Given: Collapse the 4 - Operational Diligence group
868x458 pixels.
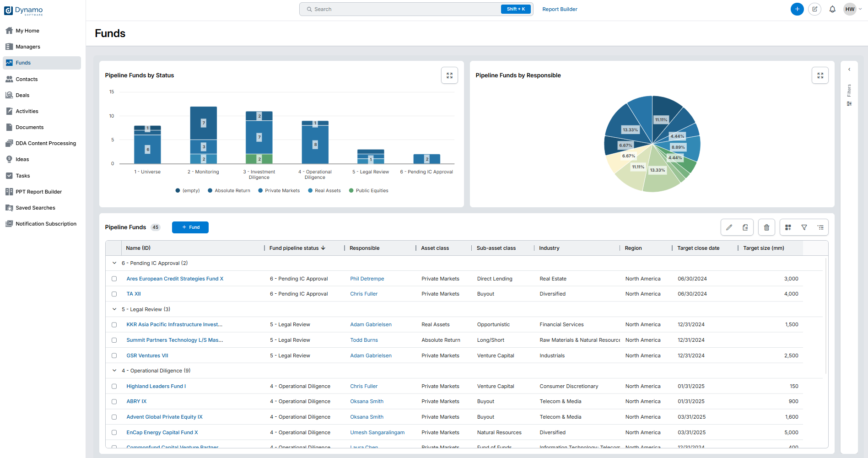Looking at the screenshot, I should pos(114,371).
